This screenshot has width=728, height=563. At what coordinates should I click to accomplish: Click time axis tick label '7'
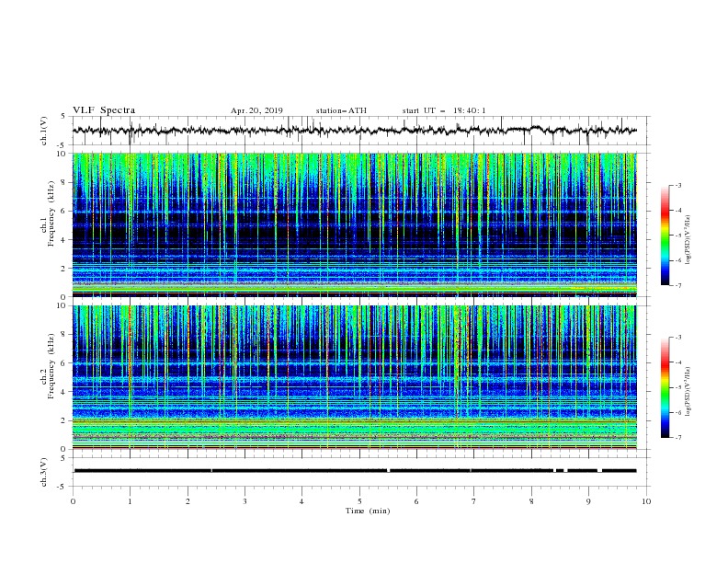tap(474, 501)
